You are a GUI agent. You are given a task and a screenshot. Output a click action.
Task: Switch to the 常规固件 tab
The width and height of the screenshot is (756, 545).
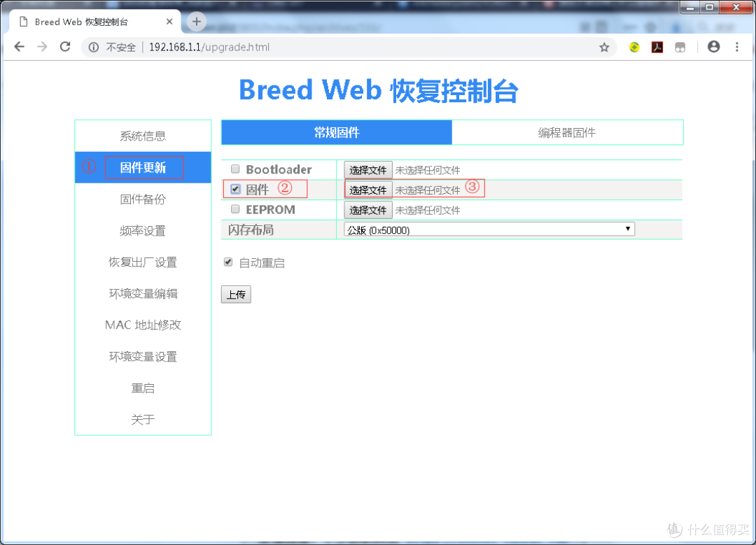click(337, 132)
